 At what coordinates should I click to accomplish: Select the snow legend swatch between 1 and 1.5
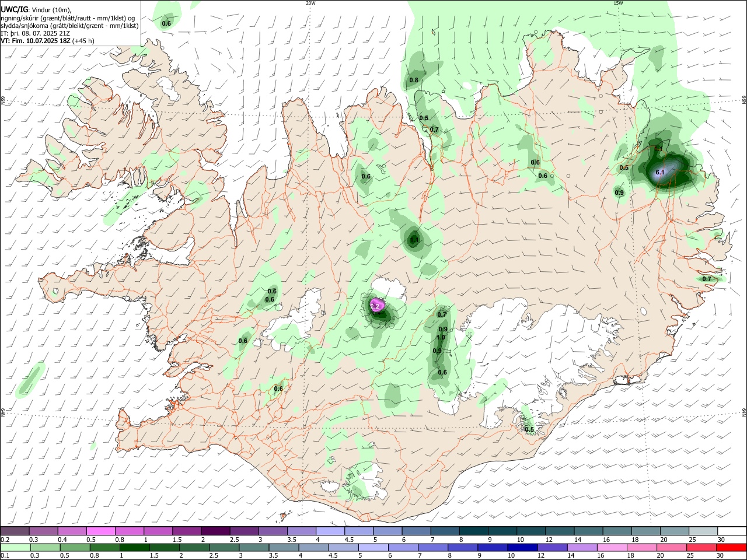[158, 531]
